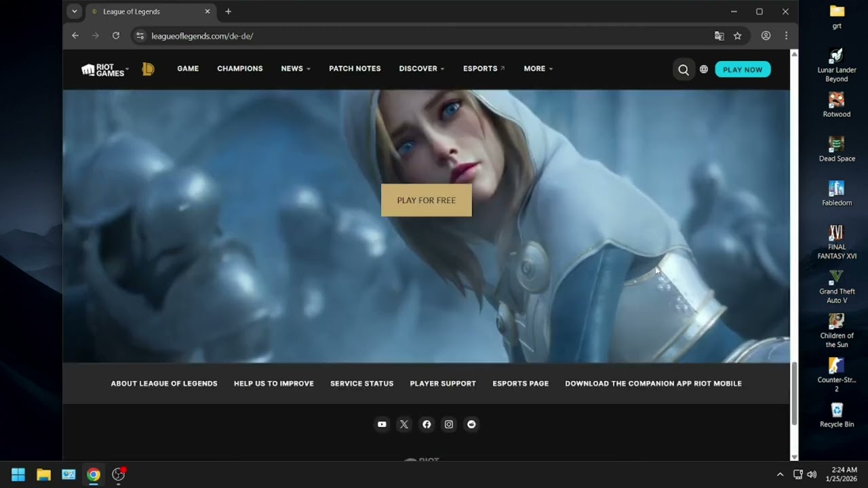
Task: Select the FINAL FANTASY XVI desktop icon
Action: pos(837,243)
